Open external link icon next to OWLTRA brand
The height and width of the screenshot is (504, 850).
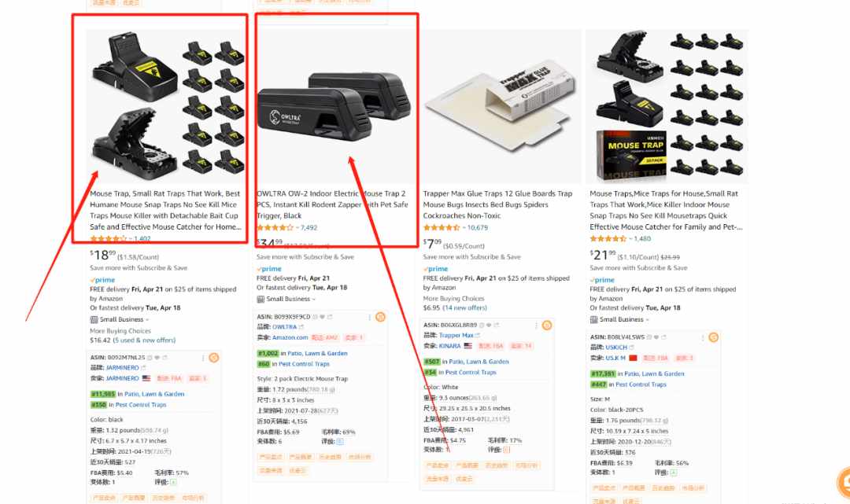(x=301, y=327)
